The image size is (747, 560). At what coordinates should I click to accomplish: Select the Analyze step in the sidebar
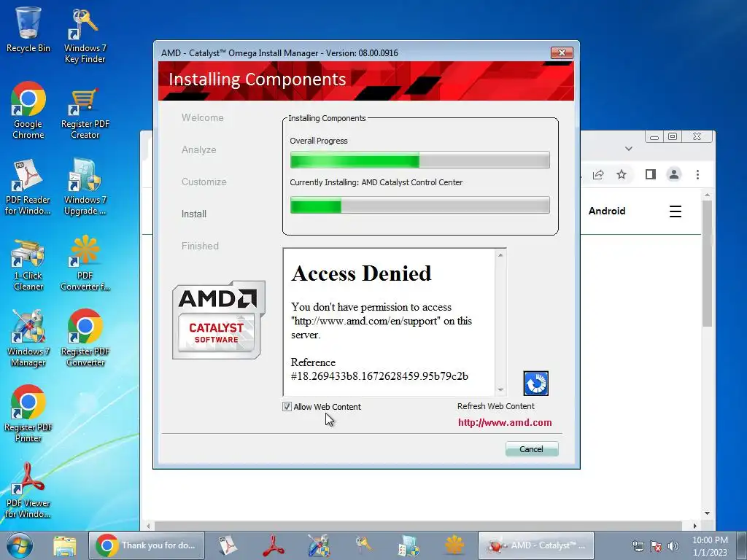click(198, 149)
